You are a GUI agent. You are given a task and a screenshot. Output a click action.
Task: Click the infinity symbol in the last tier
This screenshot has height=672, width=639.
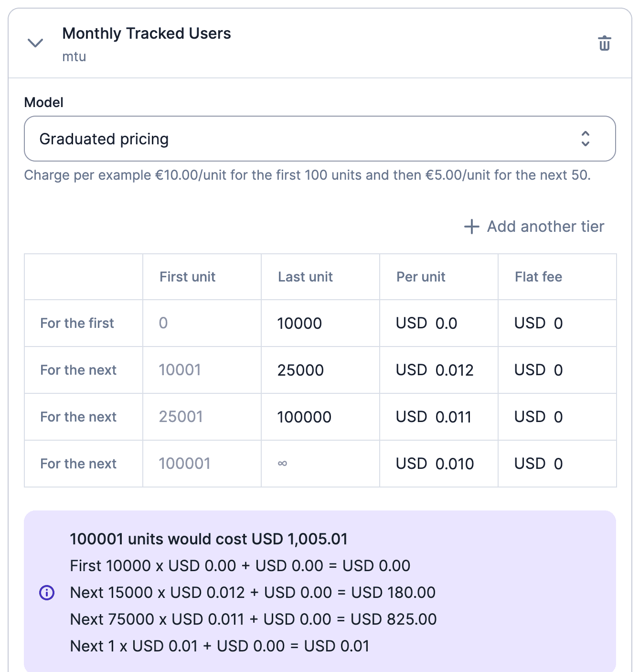point(282,463)
